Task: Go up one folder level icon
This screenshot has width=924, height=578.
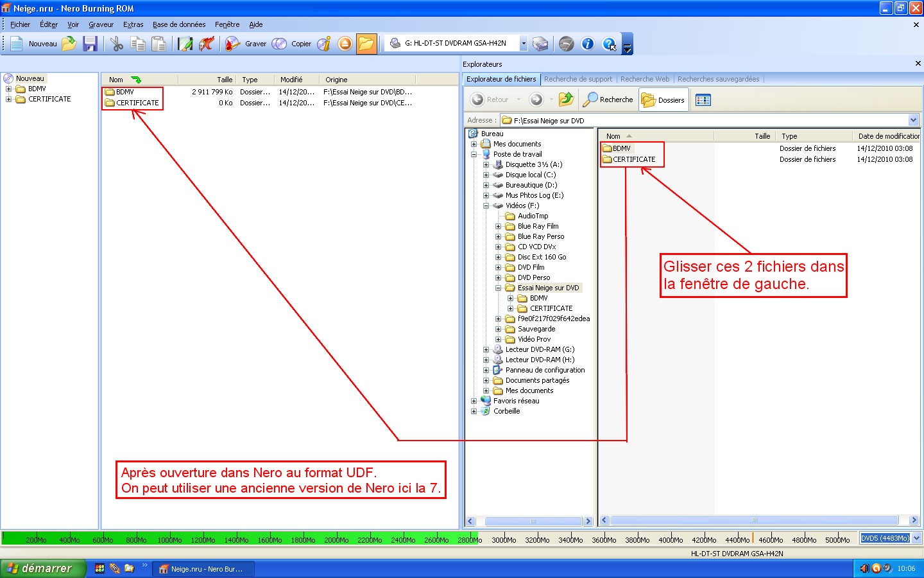Action: (x=566, y=100)
